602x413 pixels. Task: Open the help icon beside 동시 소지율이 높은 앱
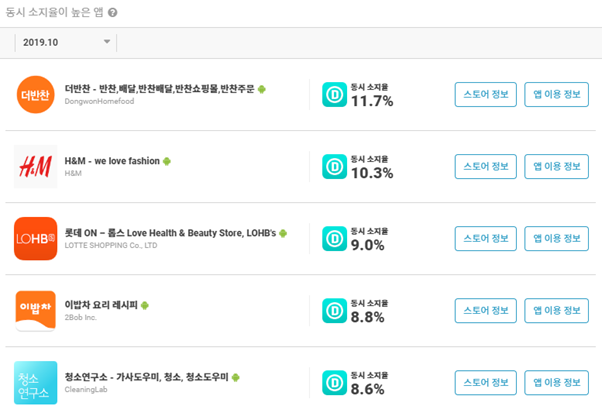pyautogui.click(x=112, y=13)
